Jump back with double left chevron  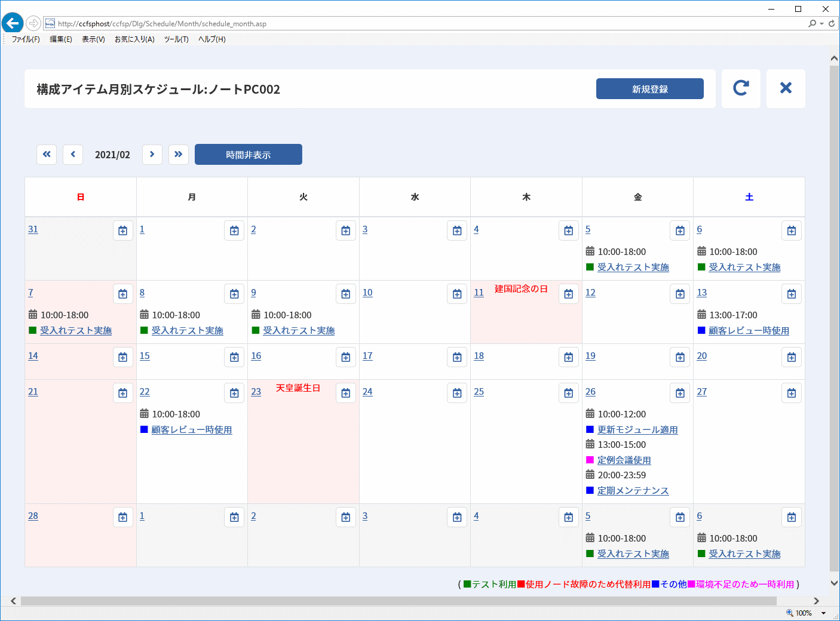pyautogui.click(x=47, y=154)
